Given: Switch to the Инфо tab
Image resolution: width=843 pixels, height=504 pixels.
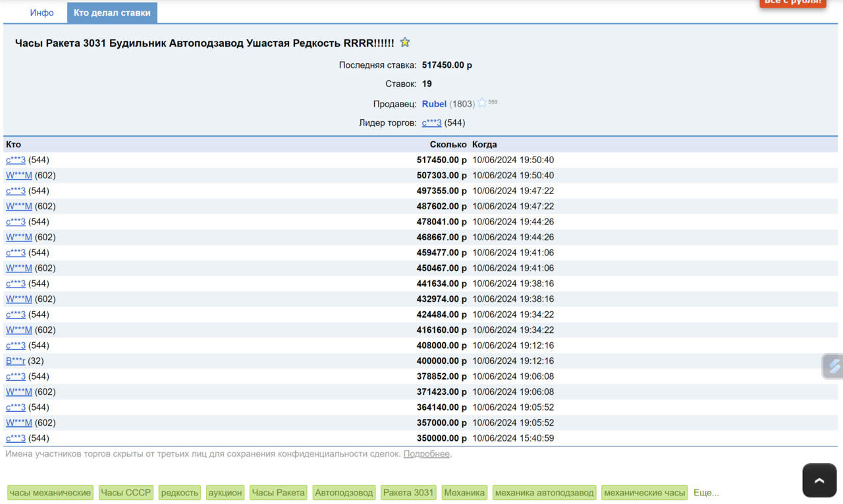Looking at the screenshot, I should click(x=42, y=13).
